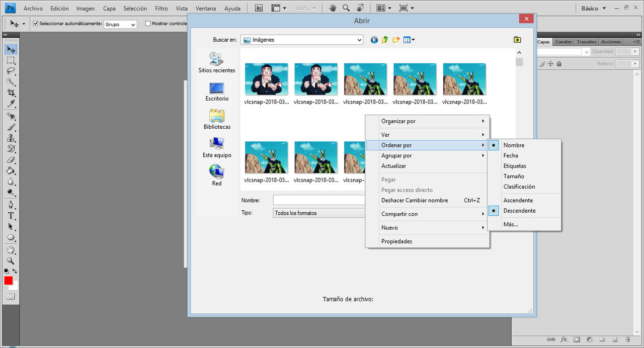Select the Ellipse shape tool

(x=11, y=237)
